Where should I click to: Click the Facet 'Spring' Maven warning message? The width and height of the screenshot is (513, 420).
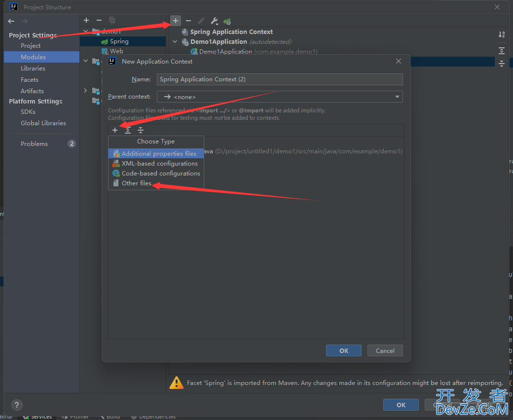[345, 383]
